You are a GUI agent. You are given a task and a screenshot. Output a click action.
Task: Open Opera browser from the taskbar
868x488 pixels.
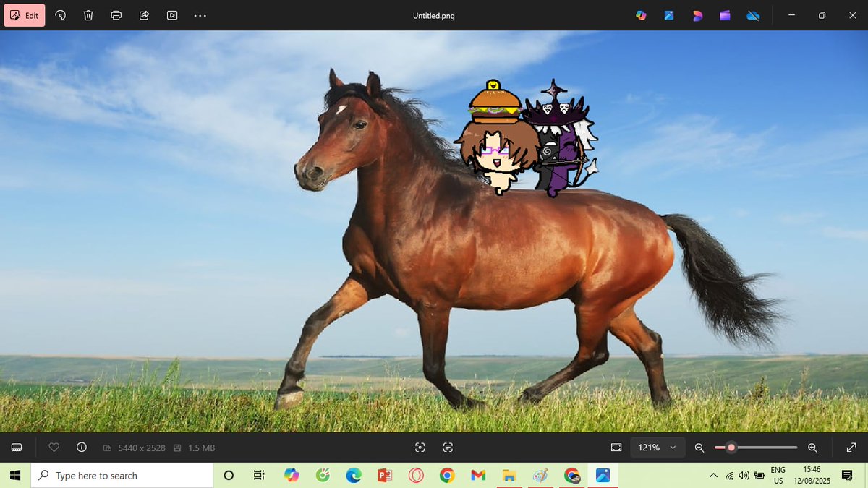[416, 476]
